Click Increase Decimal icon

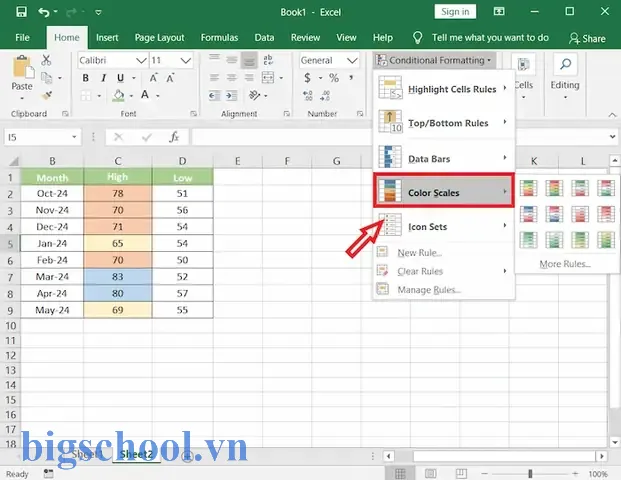pyautogui.click(x=308, y=95)
